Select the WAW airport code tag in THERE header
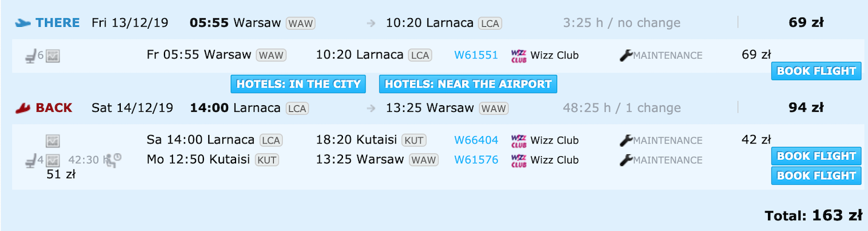868x231 pixels. (300, 24)
